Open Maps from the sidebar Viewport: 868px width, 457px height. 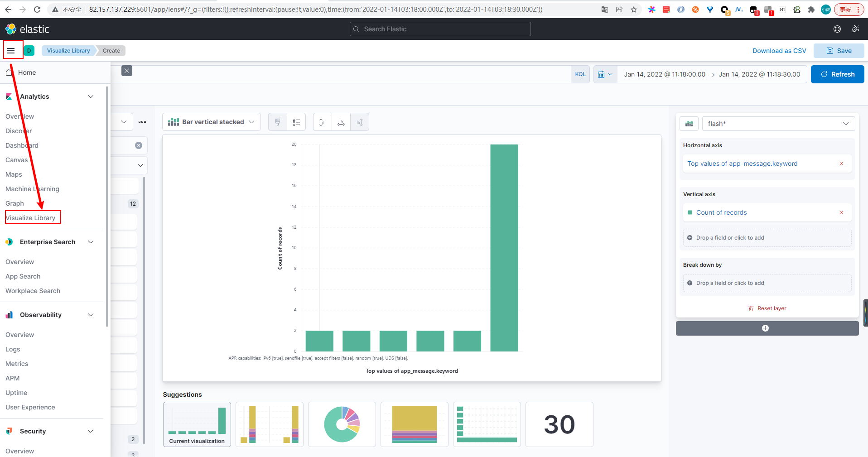point(14,174)
